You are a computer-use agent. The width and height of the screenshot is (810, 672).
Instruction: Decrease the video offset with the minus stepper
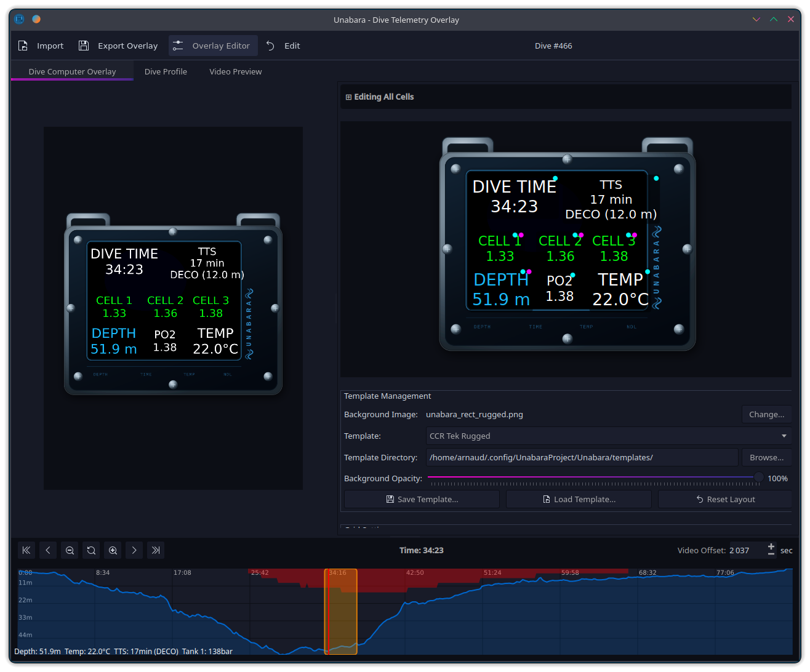point(771,554)
